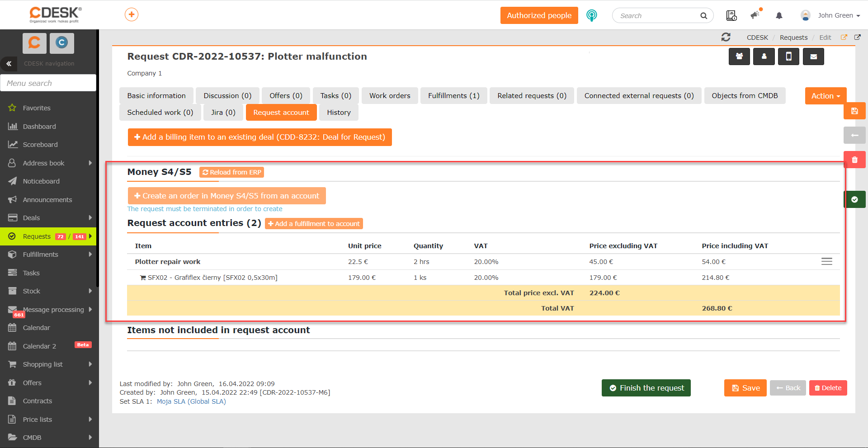
Task: Expand the Offers sidebar submenu
Action: (90, 382)
